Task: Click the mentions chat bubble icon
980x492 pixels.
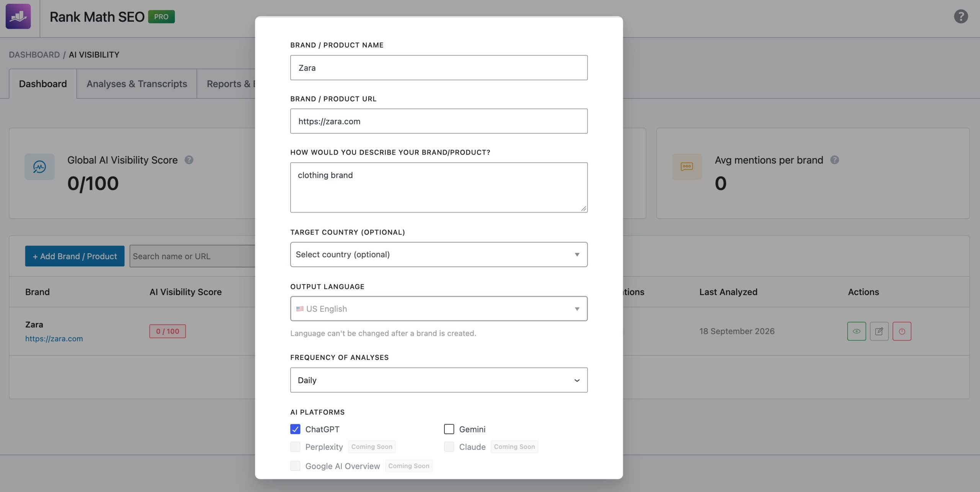Action: [x=687, y=167]
